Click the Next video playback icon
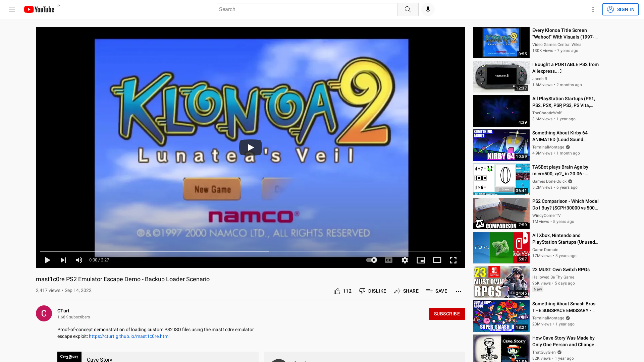This screenshot has height=362, width=644. [63, 260]
